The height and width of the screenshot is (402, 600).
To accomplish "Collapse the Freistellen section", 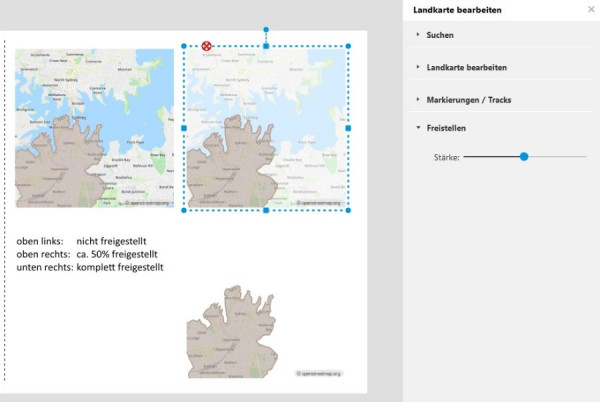I will 418,128.
